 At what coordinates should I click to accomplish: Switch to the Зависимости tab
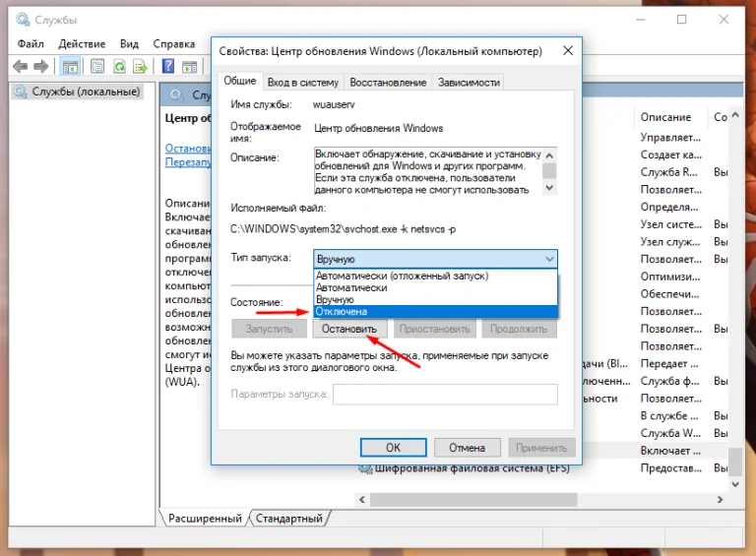coord(469,83)
